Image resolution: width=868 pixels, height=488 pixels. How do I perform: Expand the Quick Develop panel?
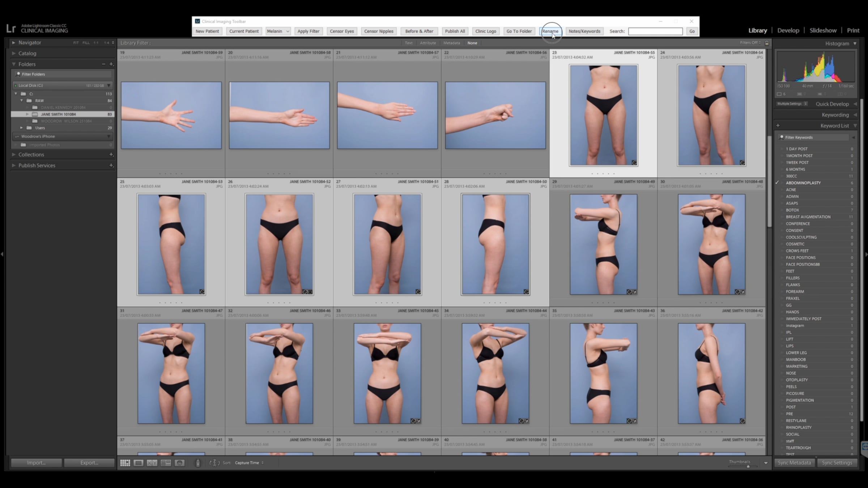855,104
